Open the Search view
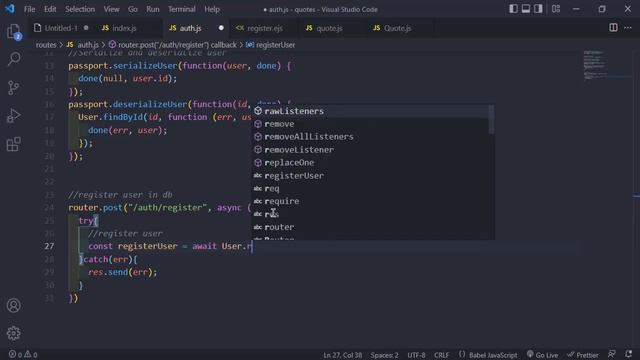This screenshot has width=640, height=360. point(13,59)
